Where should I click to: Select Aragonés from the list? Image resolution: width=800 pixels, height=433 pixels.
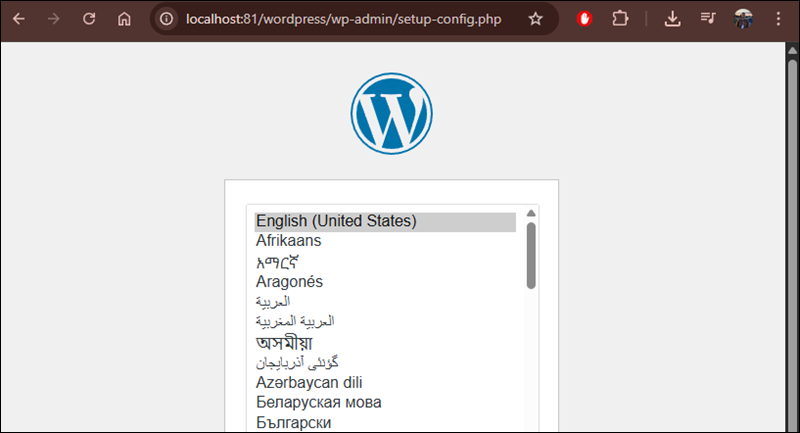(x=385, y=282)
